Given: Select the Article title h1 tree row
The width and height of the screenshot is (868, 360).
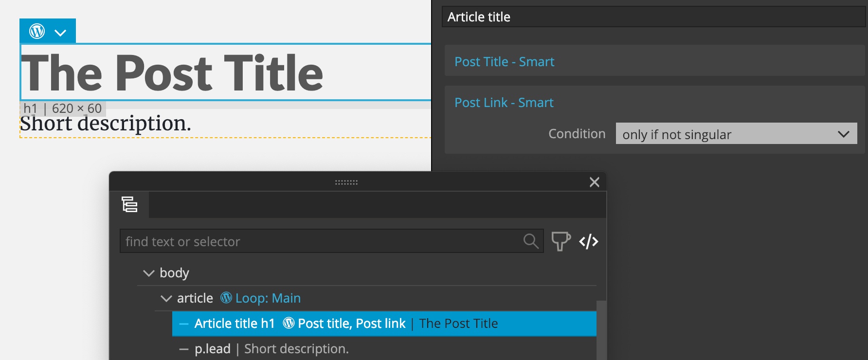Looking at the screenshot, I should 384,324.
